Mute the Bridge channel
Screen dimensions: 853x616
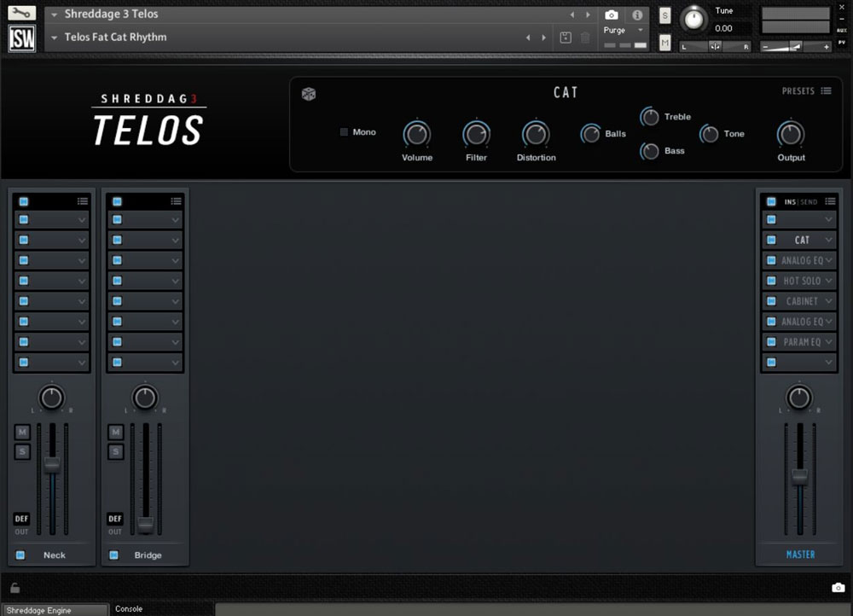click(x=116, y=432)
